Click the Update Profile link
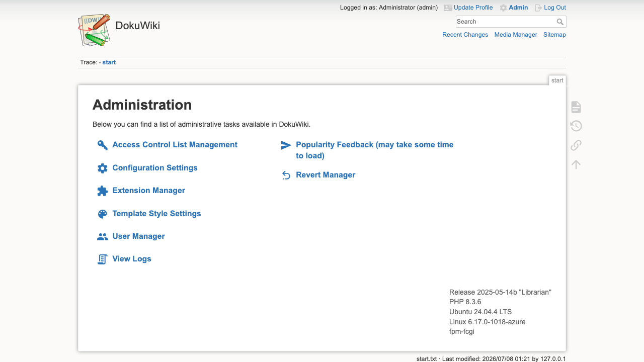Viewport: 644px width, 362px height. [x=473, y=8]
